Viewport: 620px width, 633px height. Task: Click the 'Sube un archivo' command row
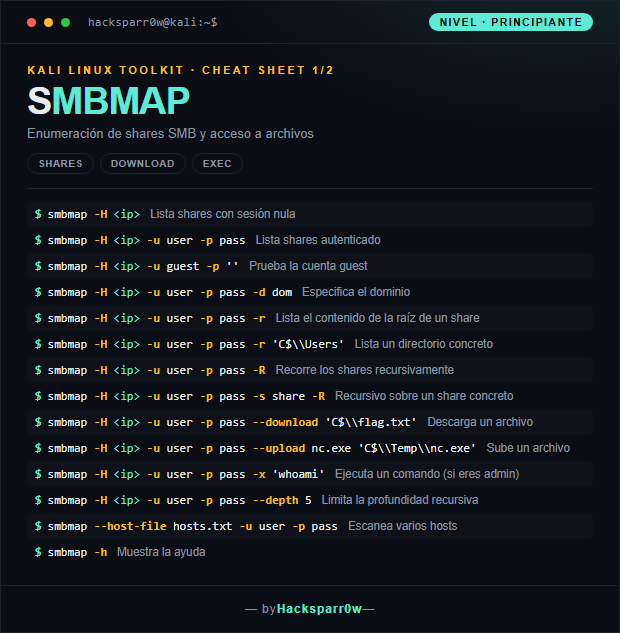pyautogui.click(x=310, y=448)
